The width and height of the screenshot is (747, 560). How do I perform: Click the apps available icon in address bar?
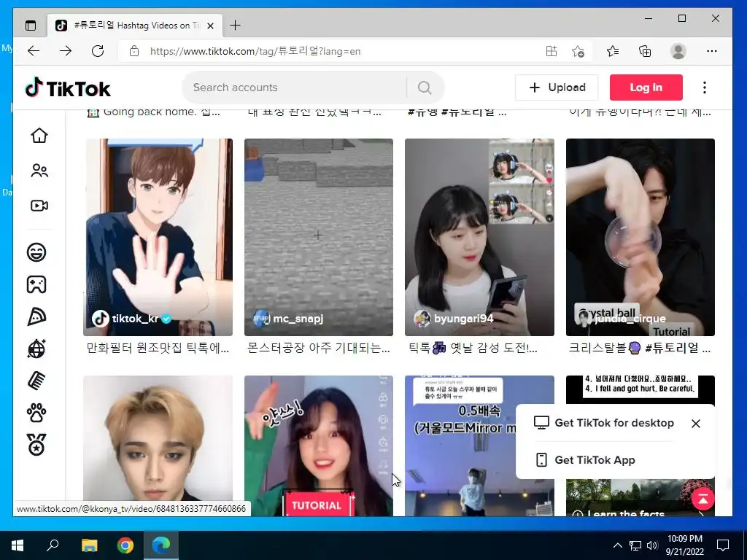tap(551, 51)
